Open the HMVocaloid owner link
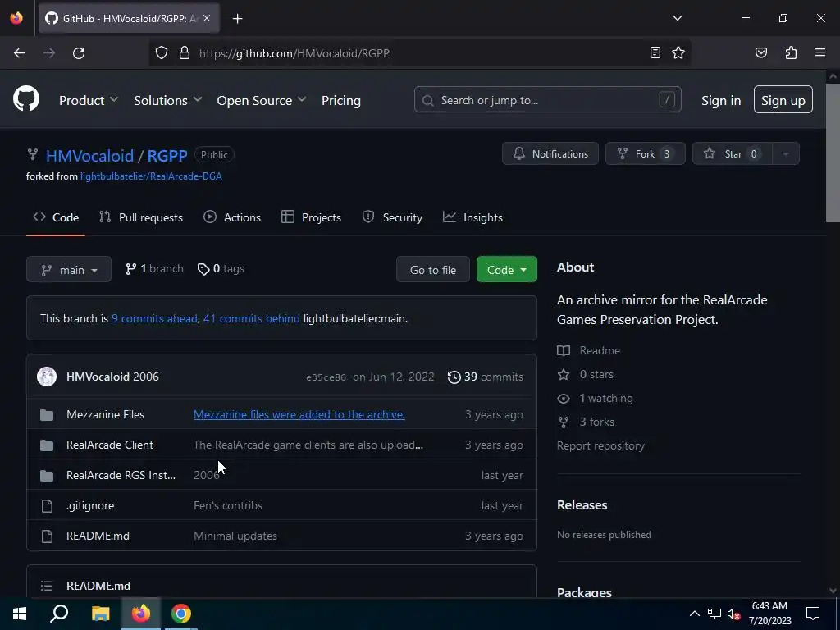 coord(90,156)
